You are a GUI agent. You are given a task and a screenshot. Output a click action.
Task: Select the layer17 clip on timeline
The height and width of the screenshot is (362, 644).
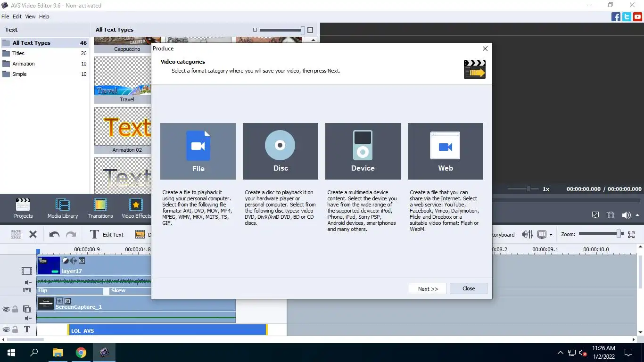coord(94,265)
